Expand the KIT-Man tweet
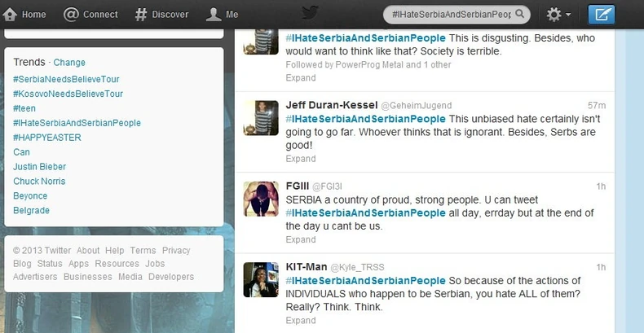 coord(301,320)
